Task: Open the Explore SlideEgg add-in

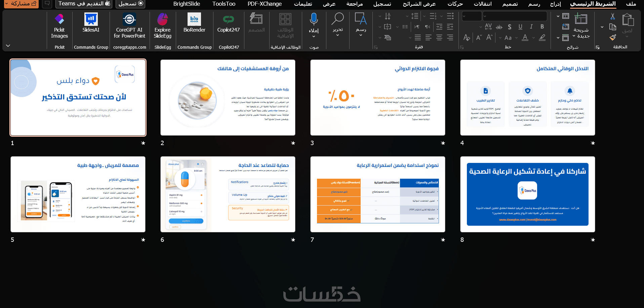Action: (x=163, y=26)
